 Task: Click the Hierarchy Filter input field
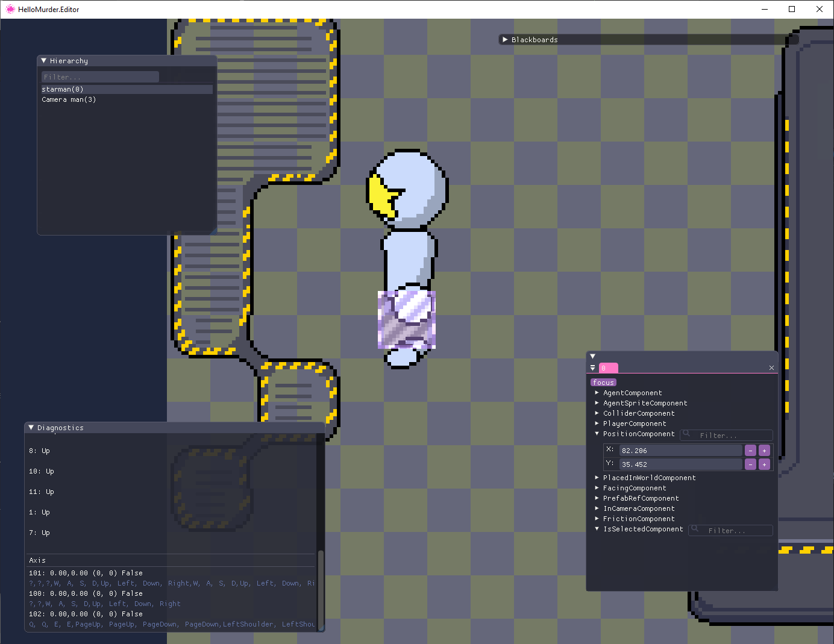click(x=100, y=77)
